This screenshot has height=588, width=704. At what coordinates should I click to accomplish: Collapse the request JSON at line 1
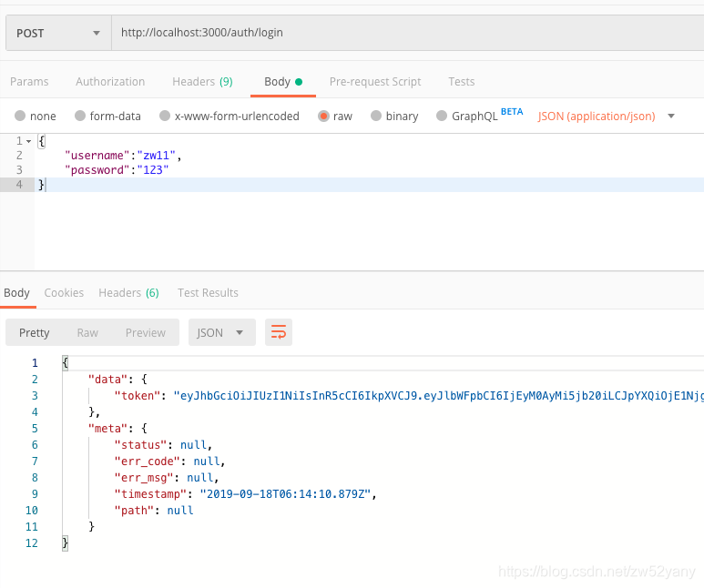pos(29,141)
